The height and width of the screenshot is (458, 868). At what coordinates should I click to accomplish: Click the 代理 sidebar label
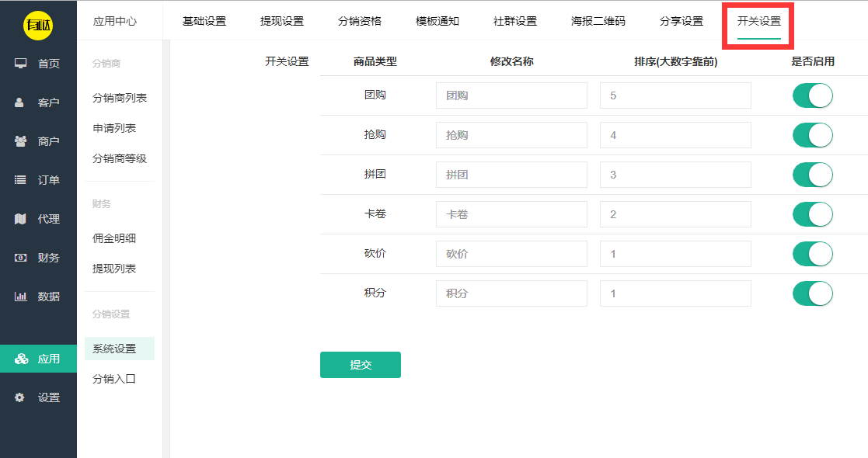(x=49, y=219)
